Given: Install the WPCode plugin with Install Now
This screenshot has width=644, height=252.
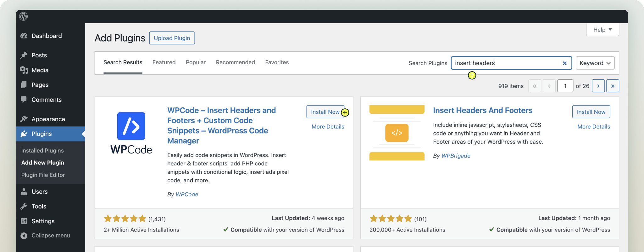Looking at the screenshot, I should [x=325, y=112].
